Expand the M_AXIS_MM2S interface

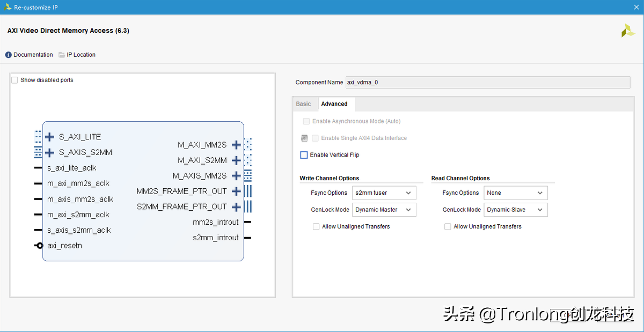(x=236, y=175)
